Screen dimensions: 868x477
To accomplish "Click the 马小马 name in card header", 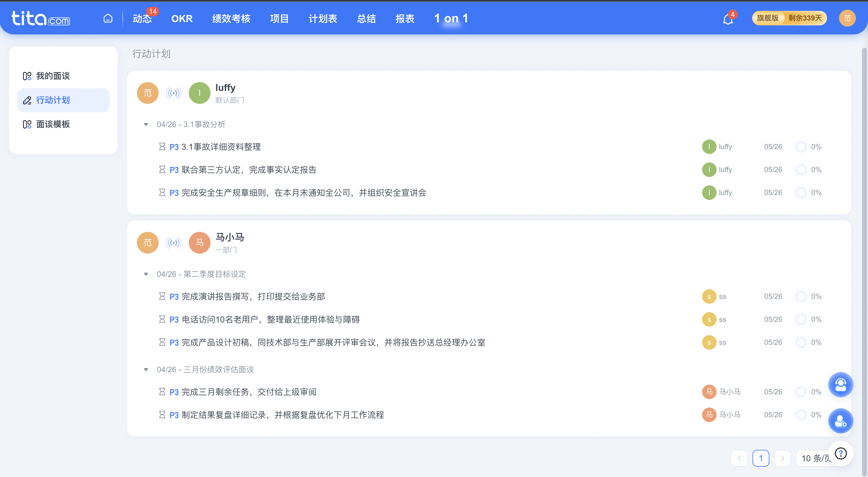I will pos(230,237).
